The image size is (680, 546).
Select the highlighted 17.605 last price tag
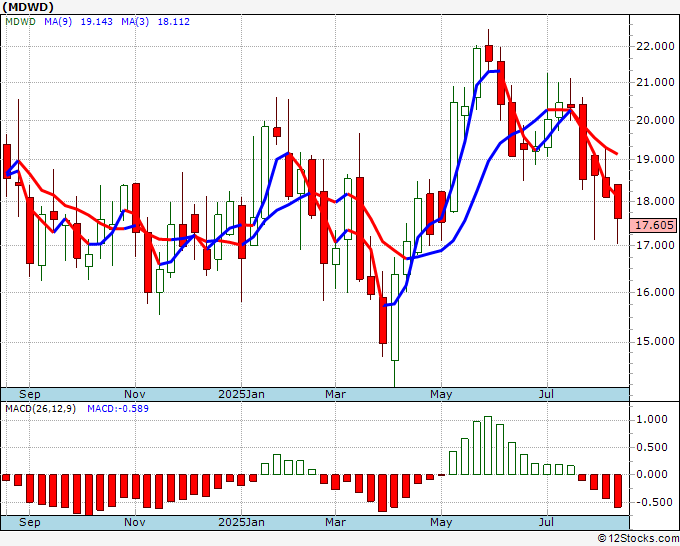point(654,225)
